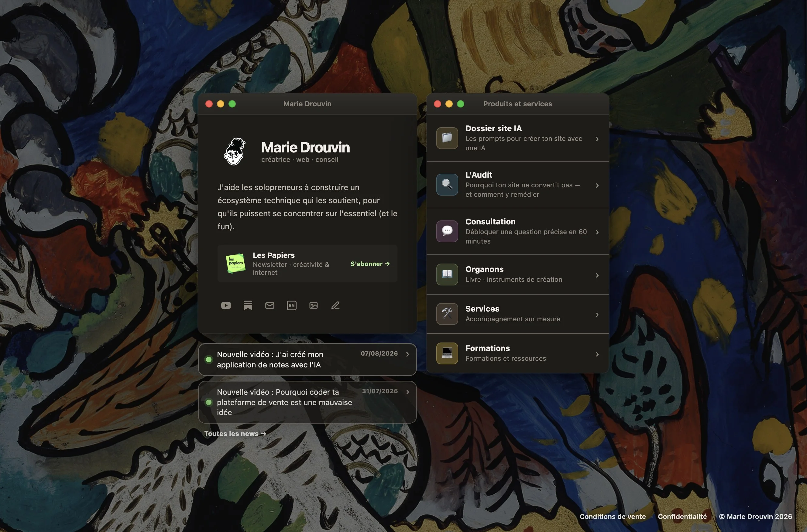The height and width of the screenshot is (532, 807).
Task: Open Toutes les news link
Action: (235, 434)
